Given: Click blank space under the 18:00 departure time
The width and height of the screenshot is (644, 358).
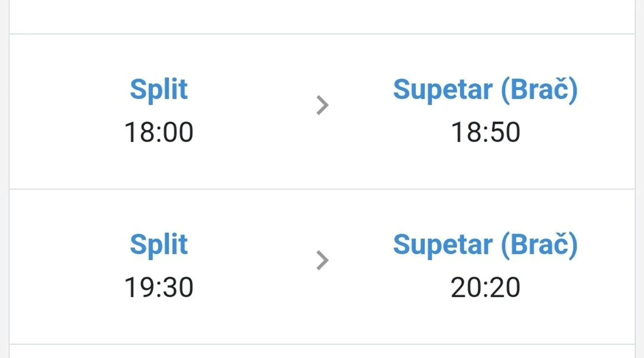Looking at the screenshot, I should tap(158, 166).
